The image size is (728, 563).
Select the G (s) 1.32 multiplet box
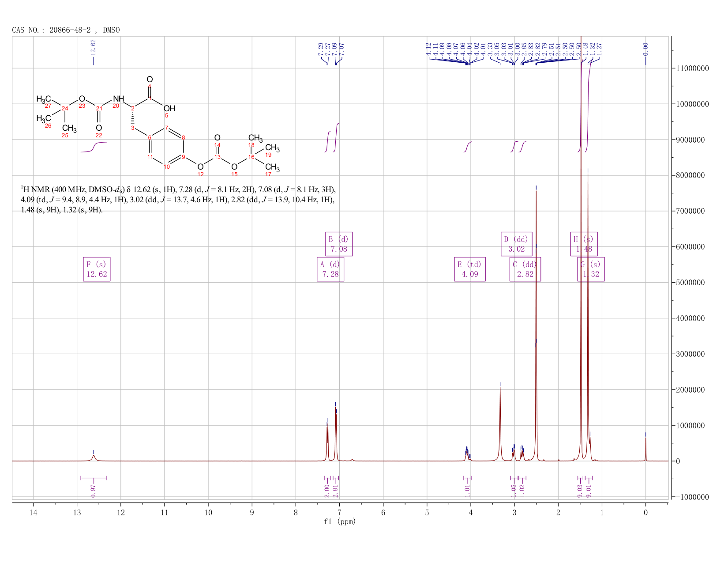[591, 269]
